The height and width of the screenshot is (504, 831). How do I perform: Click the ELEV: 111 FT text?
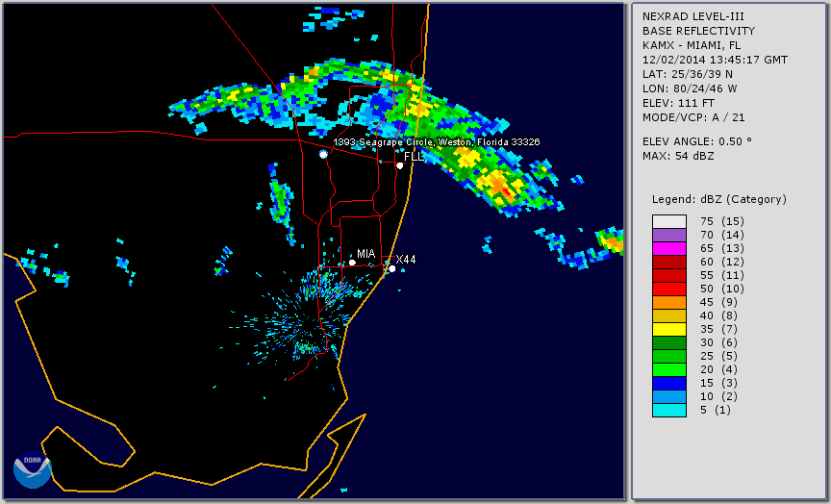click(x=678, y=103)
